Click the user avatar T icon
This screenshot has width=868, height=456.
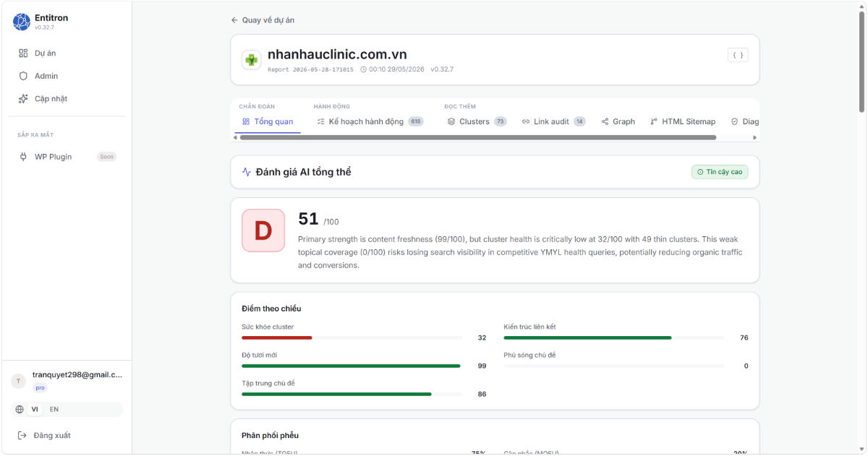(x=19, y=381)
